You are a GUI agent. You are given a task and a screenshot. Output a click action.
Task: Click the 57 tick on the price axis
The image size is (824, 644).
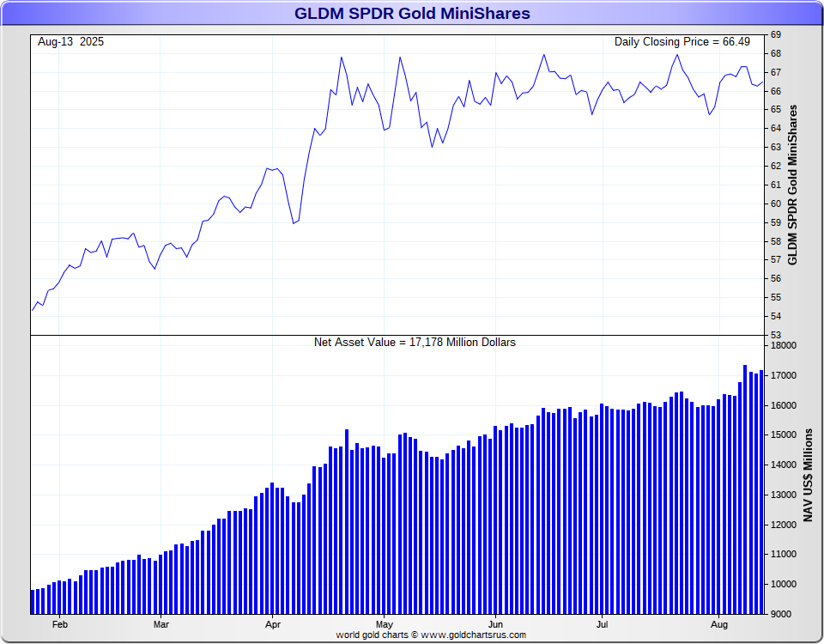pyautogui.click(x=776, y=259)
